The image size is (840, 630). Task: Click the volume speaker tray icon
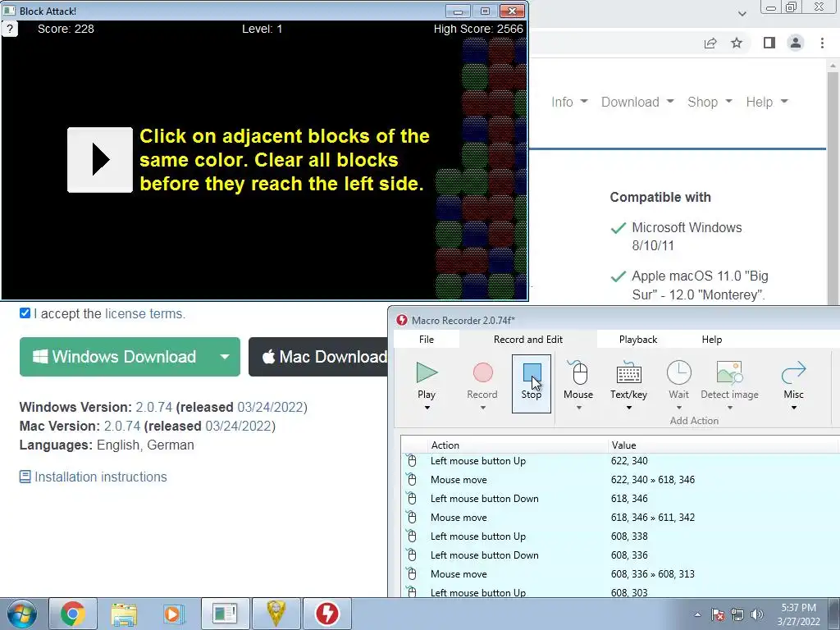click(x=757, y=614)
